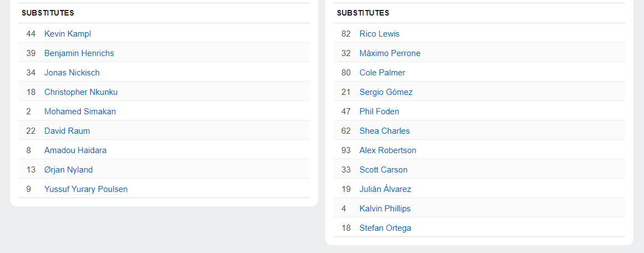This screenshot has width=644, height=253.
Task: Open Máximo Perrone's player page
Action: 390,53
